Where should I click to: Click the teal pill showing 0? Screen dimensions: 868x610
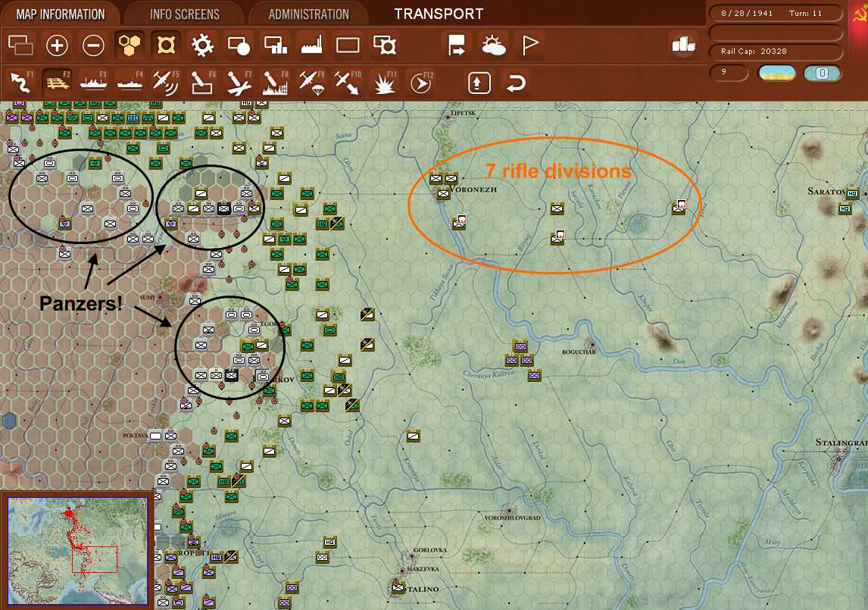point(822,74)
